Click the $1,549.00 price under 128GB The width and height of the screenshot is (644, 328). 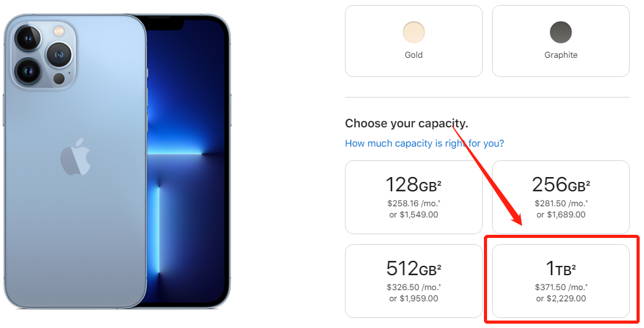[414, 214]
